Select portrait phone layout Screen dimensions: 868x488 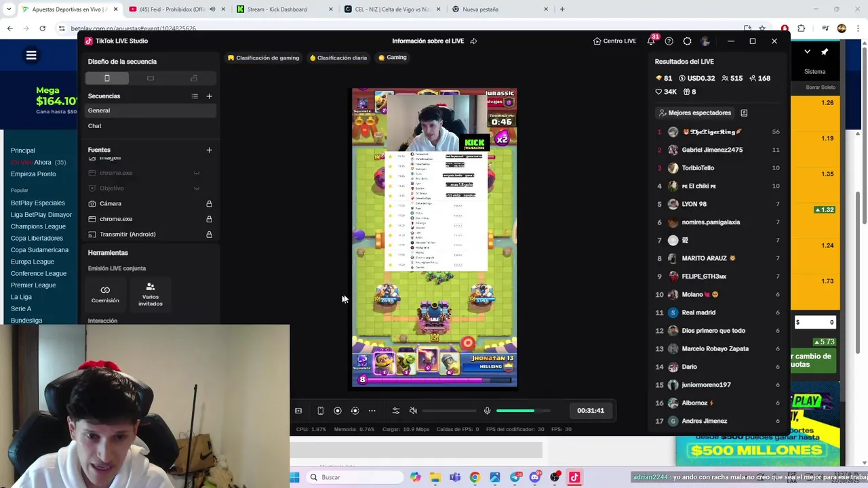pos(106,79)
